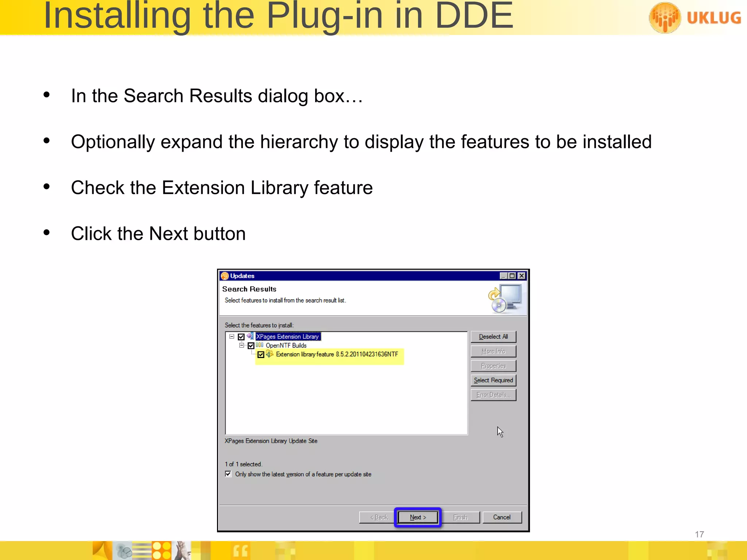Click 'XPages Extension Library Update Site' description text
Image resolution: width=747 pixels, height=560 pixels.
tap(271, 441)
